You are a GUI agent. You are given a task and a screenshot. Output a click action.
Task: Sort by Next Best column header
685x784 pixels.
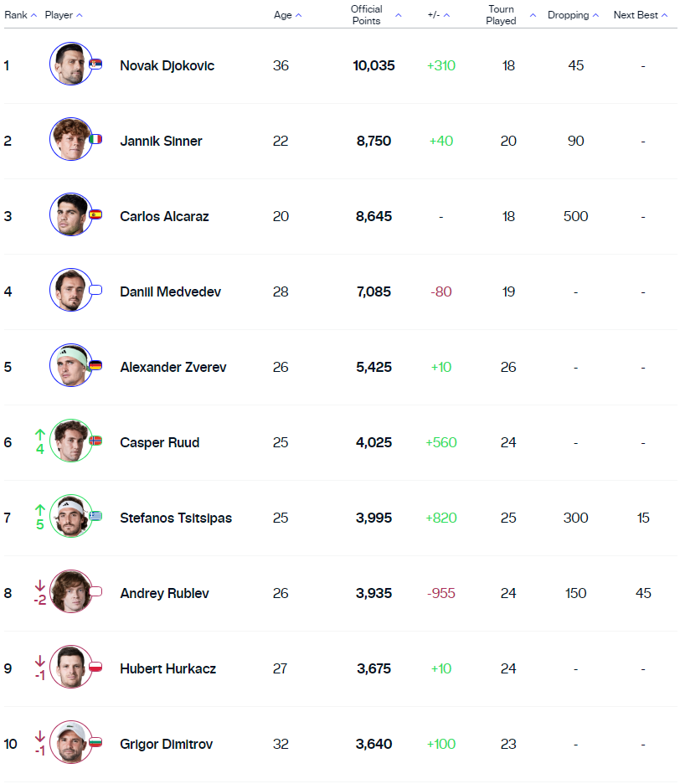click(641, 16)
